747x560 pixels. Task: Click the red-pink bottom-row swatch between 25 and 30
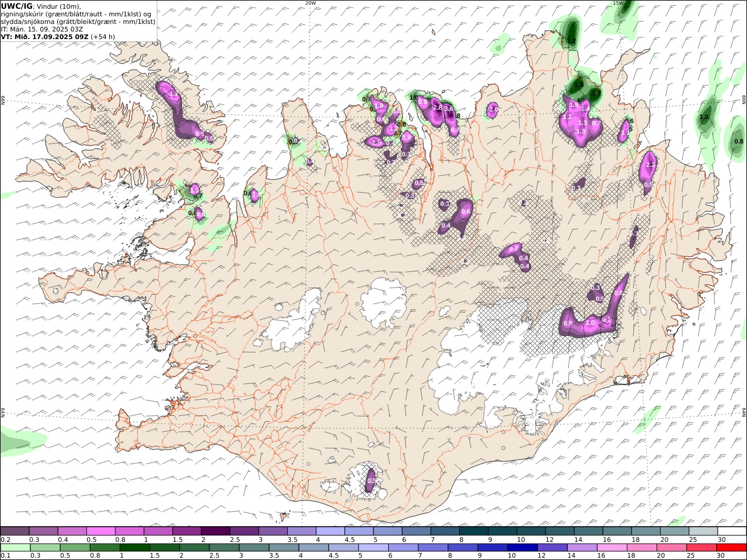[x=701, y=547]
